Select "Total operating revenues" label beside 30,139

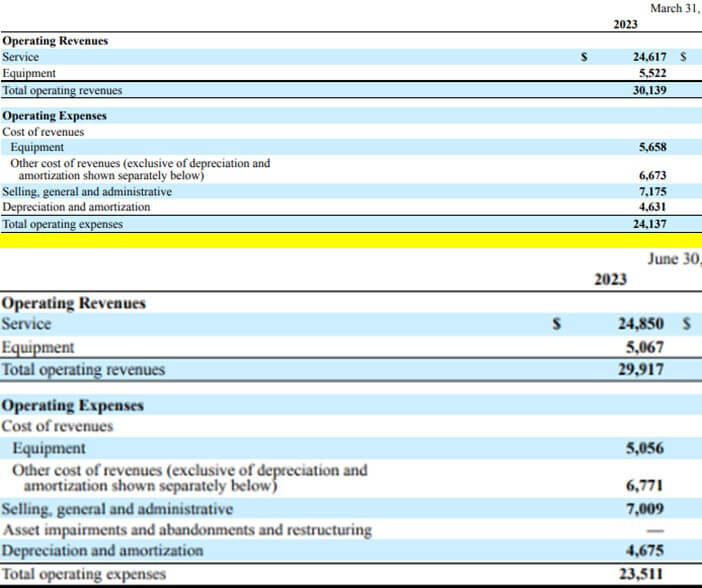[x=62, y=90]
